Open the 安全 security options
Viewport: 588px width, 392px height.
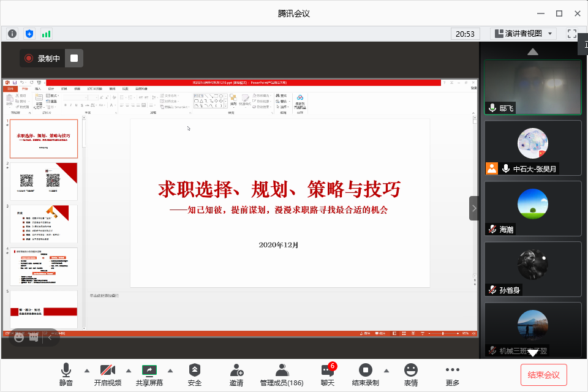(195, 374)
